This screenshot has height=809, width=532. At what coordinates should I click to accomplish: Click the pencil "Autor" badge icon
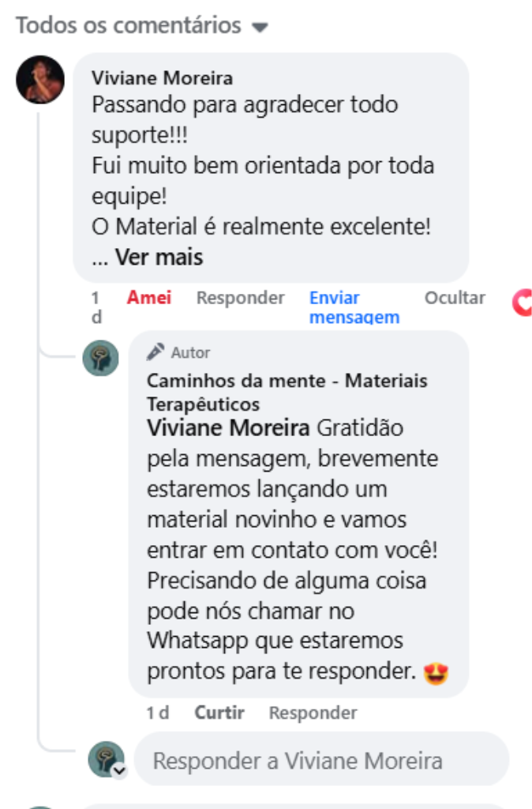[155, 352]
